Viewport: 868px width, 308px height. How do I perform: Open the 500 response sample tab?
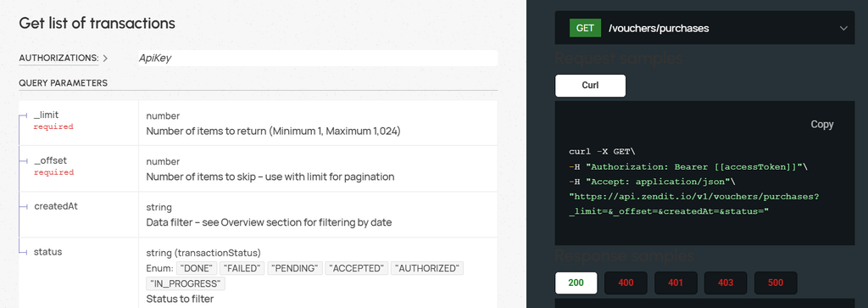776,283
